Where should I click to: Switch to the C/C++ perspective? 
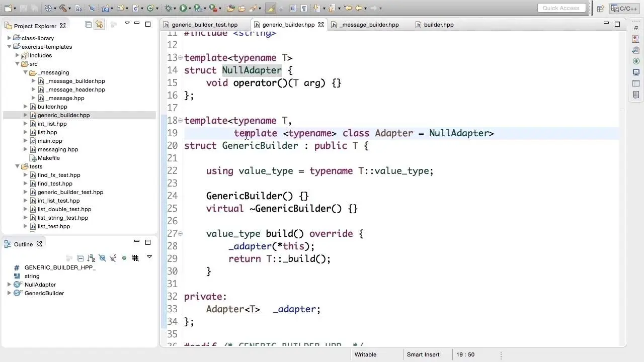point(623,8)
